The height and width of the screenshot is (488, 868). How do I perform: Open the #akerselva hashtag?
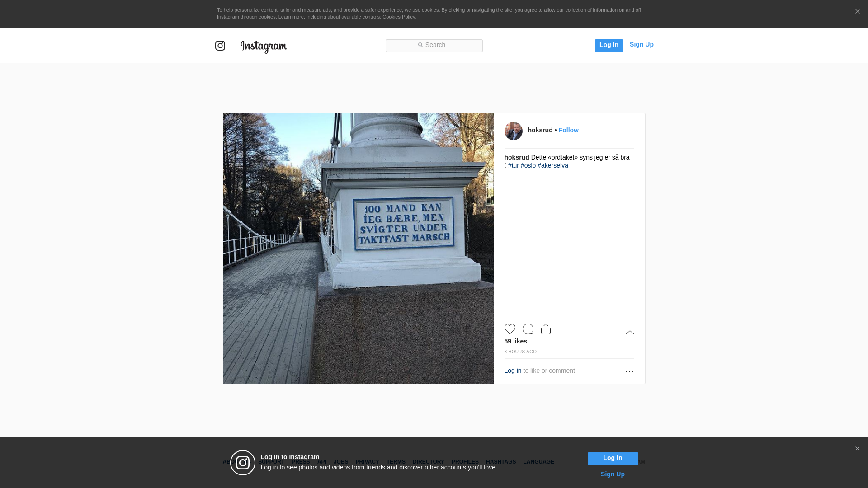click(552, 165)
